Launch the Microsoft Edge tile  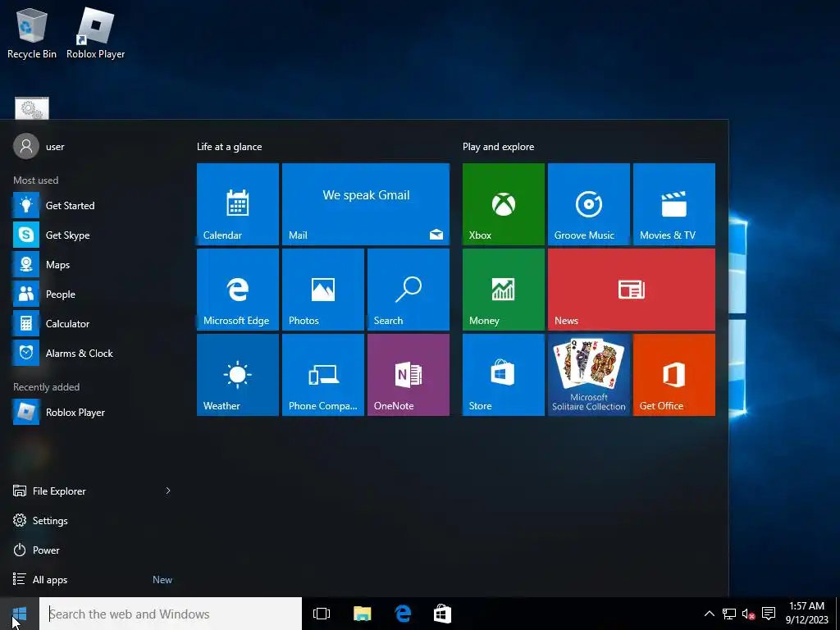(x=237, y=290)
